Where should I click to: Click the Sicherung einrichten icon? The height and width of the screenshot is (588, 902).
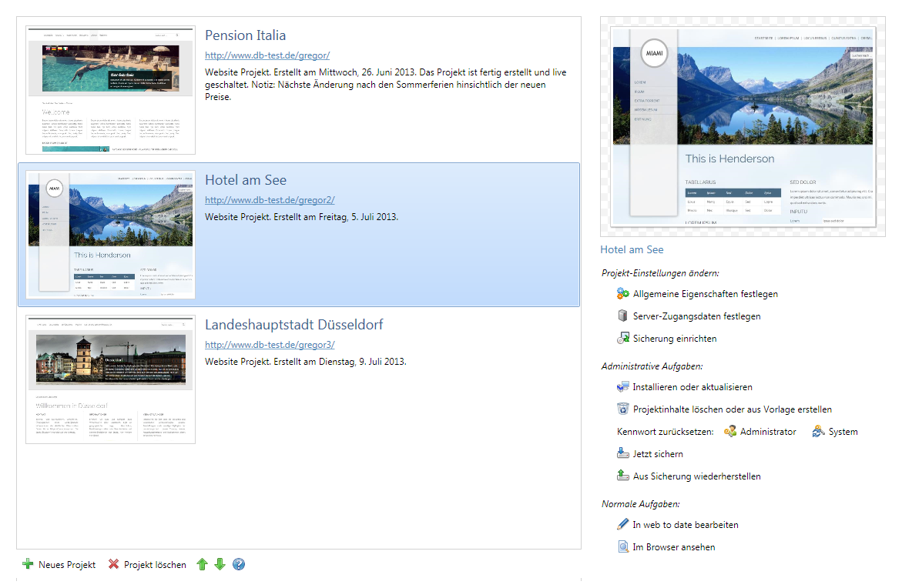point(623,338)
